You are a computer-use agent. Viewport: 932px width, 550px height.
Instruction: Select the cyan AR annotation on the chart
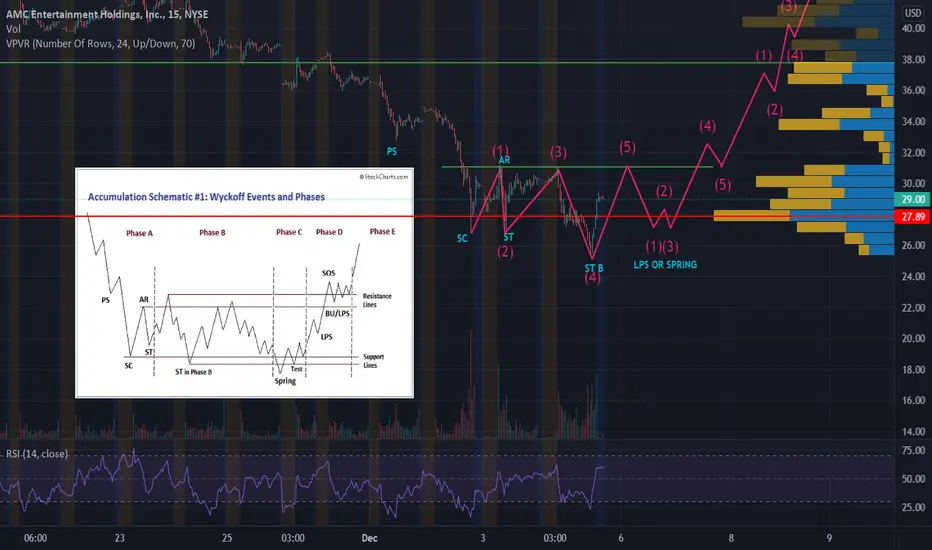pyautogui.click(x=504, y=160)
